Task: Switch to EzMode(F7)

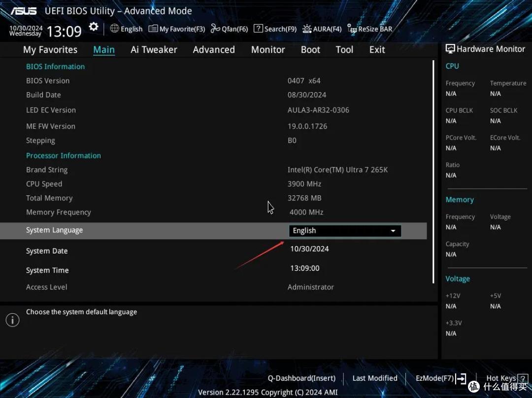Action: point(434,378)
